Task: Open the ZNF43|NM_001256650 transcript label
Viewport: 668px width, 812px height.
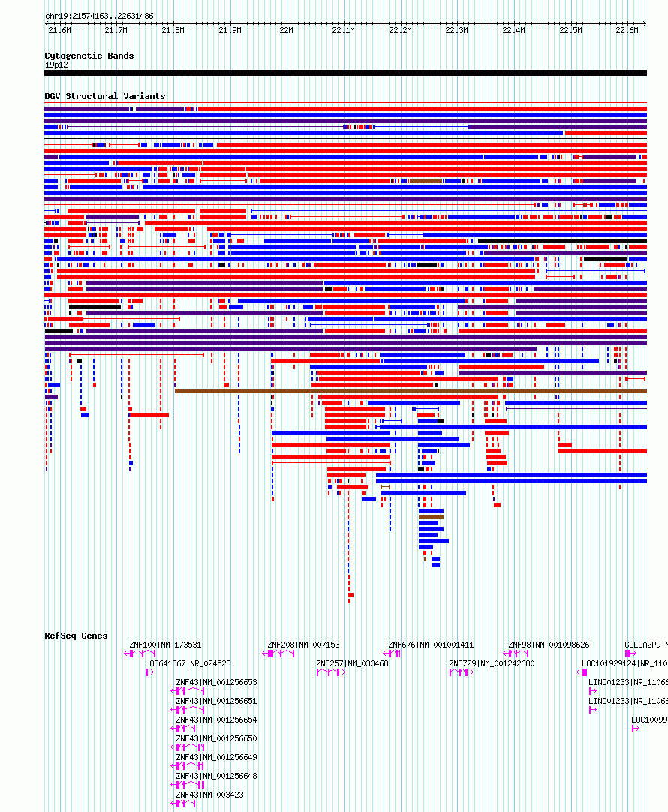Action: [216, 738]
